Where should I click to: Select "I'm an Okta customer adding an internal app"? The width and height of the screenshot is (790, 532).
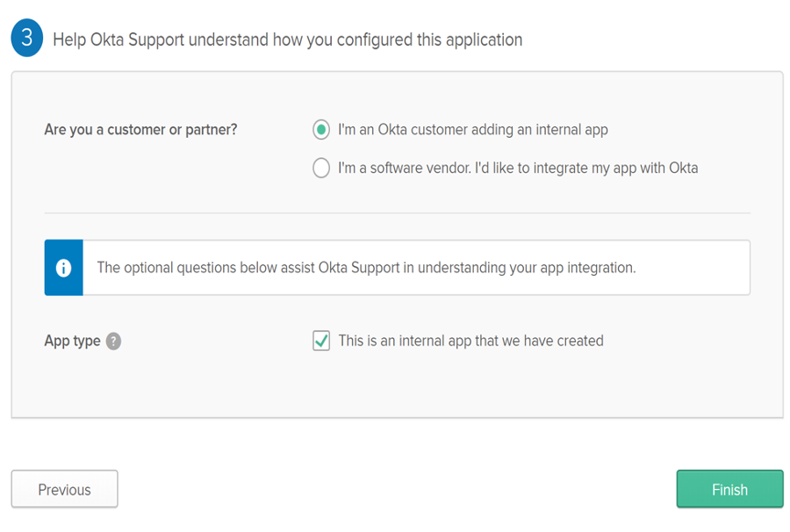pos(321,129)
